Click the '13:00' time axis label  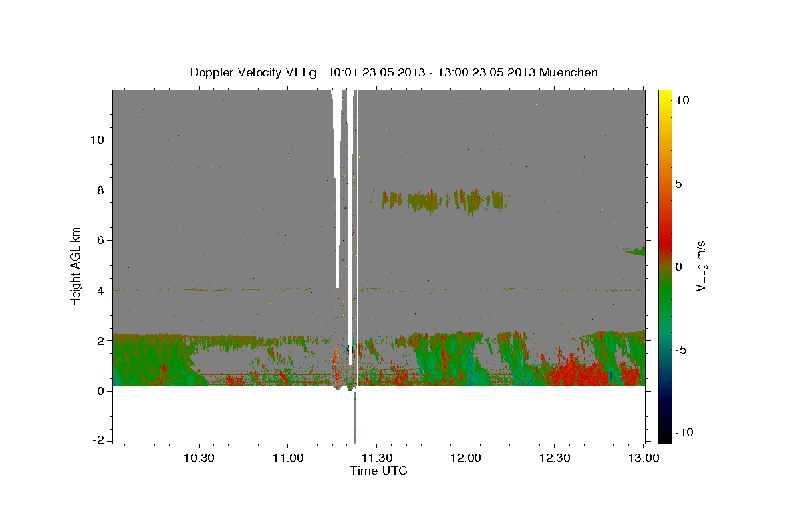click(x=643, y=458)
